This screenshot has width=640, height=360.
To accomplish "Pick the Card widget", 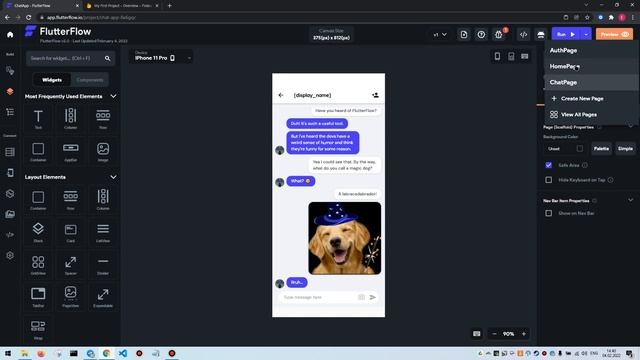I will click(71, 232).
